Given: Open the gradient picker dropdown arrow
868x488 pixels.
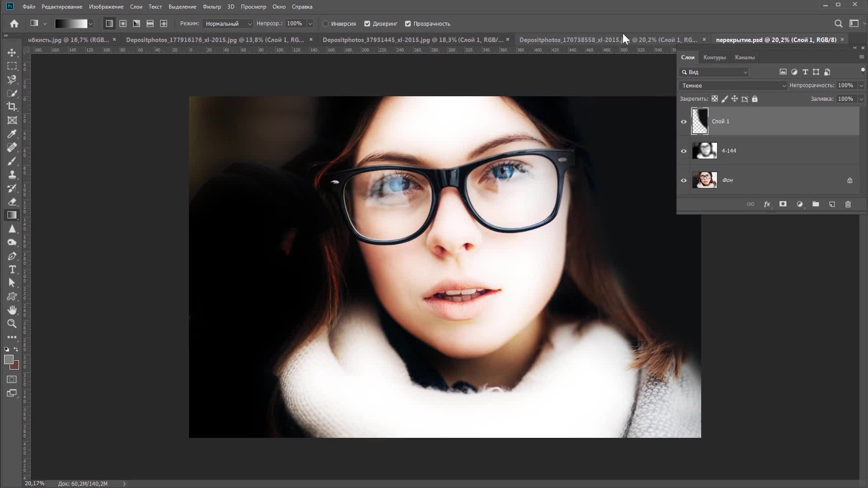Looking at the screenshot, I should 91,23.
